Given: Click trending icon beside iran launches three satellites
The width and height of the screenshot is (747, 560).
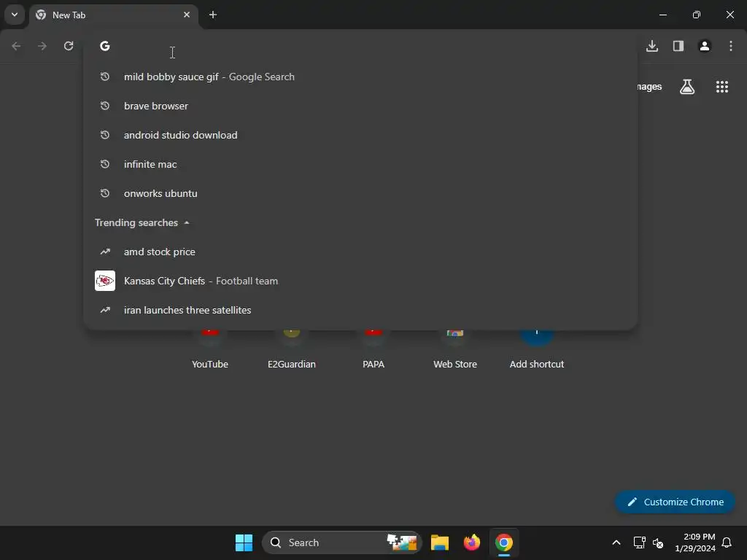Looking at the screenshot, I should (105, 310).
